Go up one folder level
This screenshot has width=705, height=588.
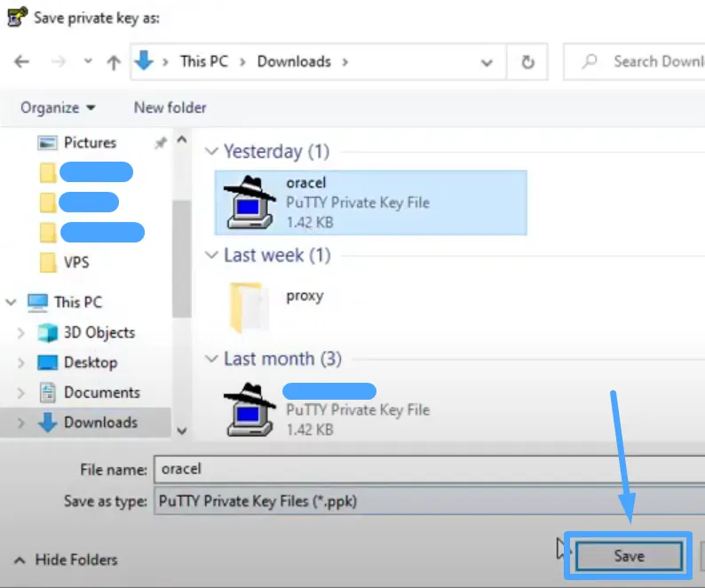tap(114, 62)
